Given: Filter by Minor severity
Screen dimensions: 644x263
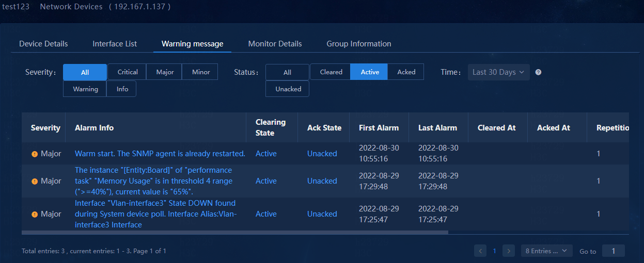Looking at the screenshot, I should [x=201, y=72].
